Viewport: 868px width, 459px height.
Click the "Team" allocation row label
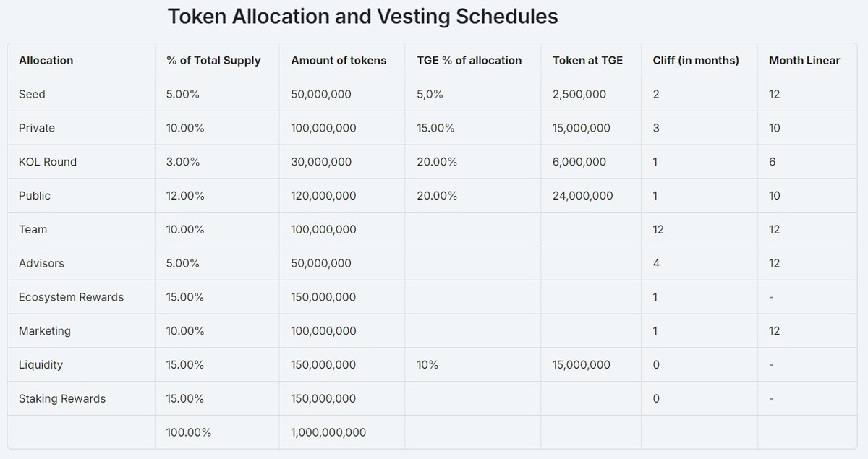click(33, 230)
